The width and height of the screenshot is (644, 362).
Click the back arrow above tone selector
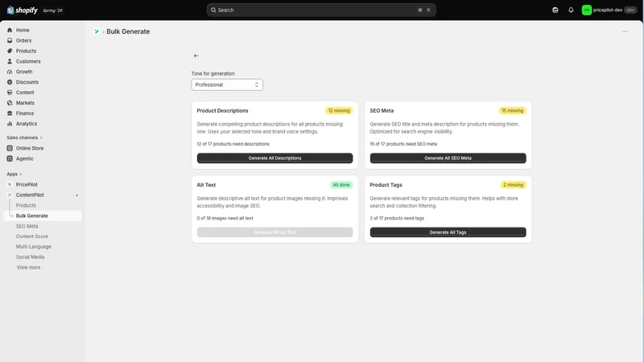tap(196, 56)
